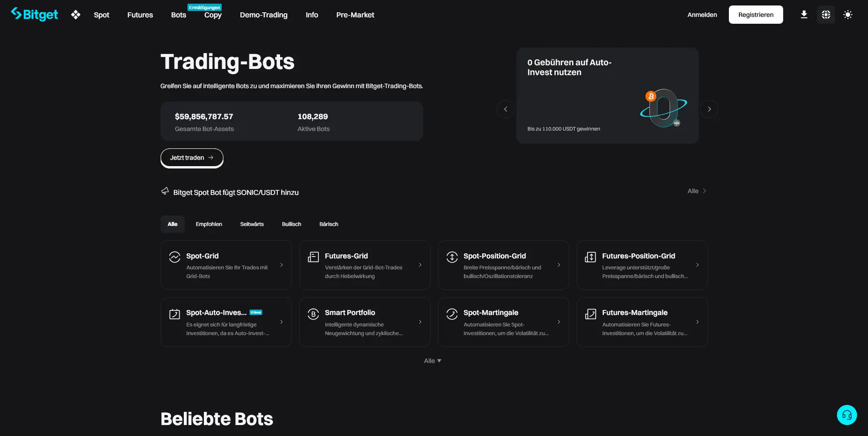Click the Registrieren button
This screenshot has width=868, height=436.
pos(756,15)
